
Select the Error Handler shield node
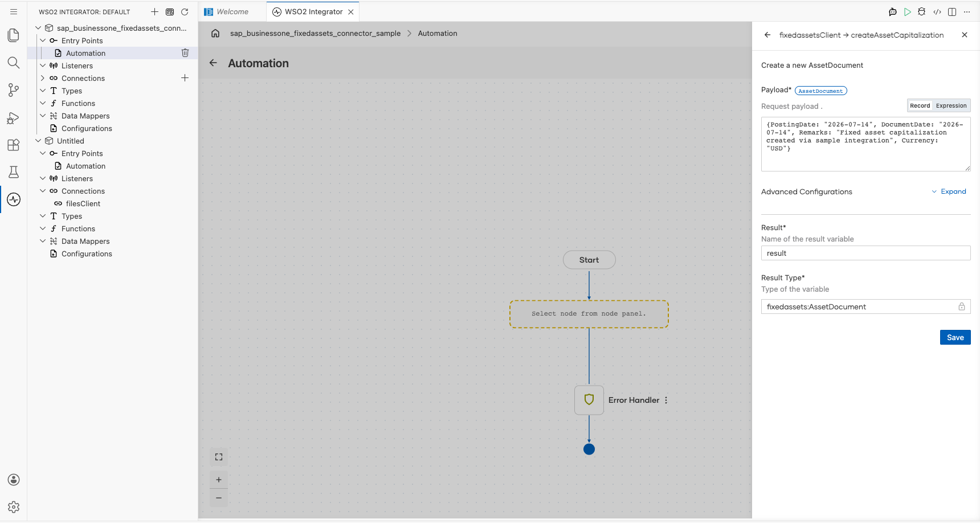coord(589,400)
